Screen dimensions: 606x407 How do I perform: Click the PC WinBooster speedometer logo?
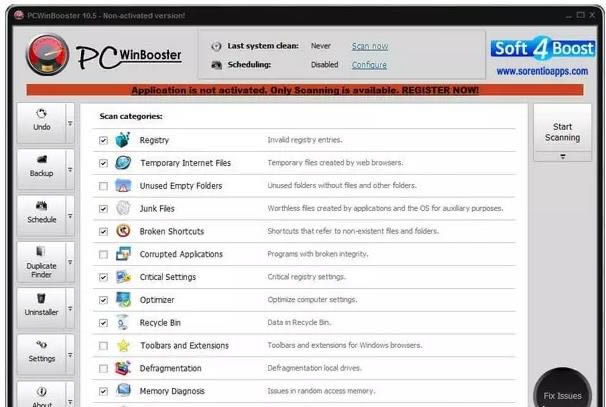[x=47, y=55]
